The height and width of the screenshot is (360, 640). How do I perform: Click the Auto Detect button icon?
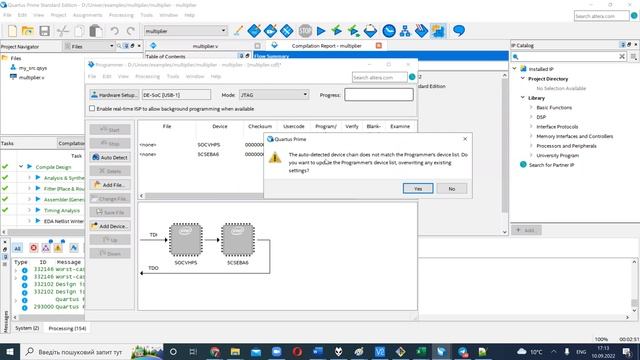[x=96, y=157]
